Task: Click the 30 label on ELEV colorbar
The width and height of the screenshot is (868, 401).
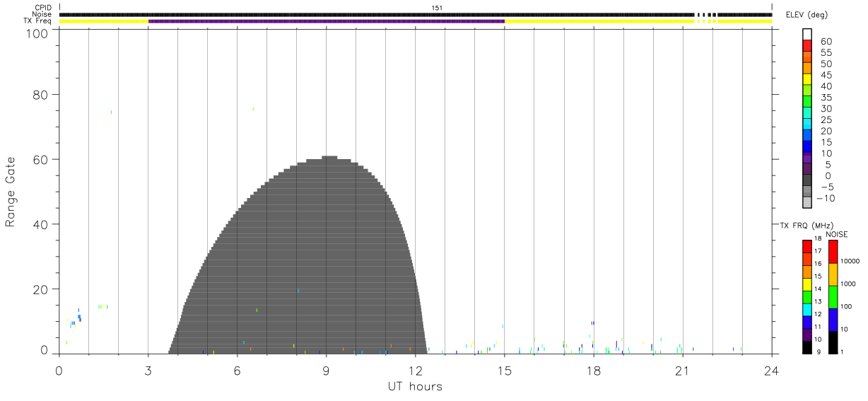Action: [x=826, y=108]
